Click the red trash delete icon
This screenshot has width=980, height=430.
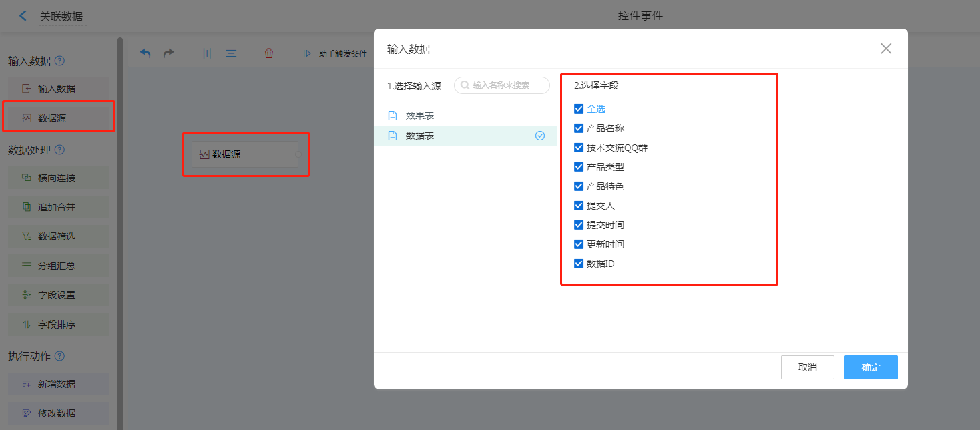[x=269, y=53]
